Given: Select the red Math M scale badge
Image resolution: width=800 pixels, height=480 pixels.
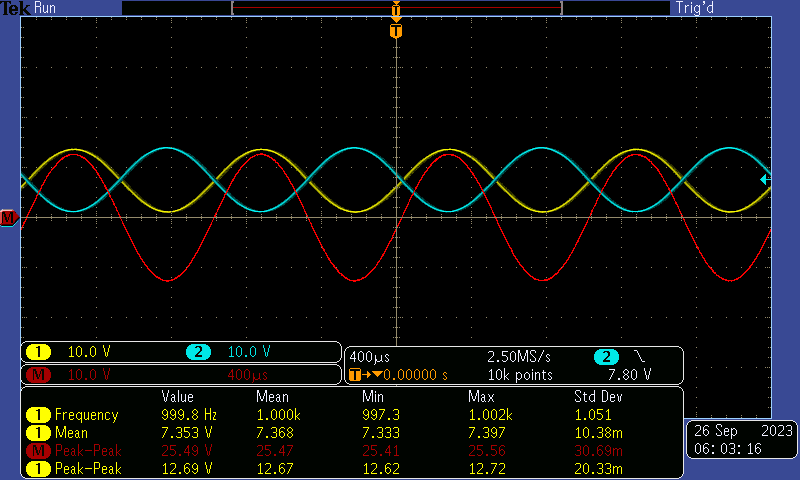Looking at the screenshot, I should pos(38,375).
